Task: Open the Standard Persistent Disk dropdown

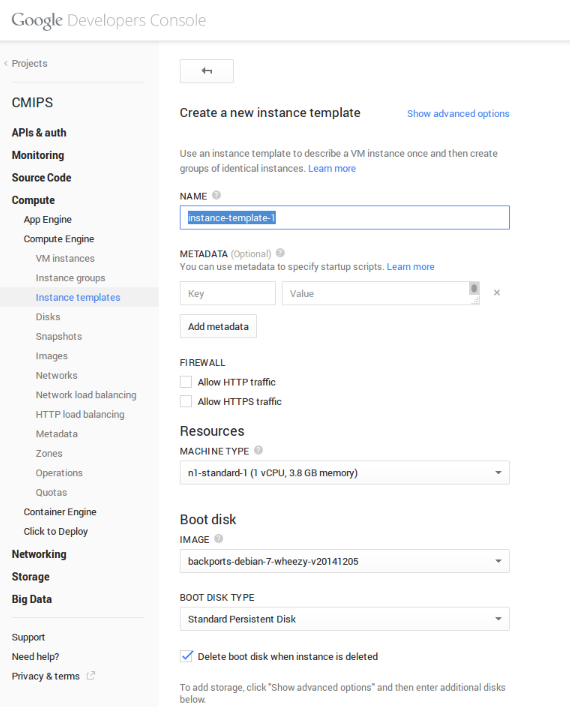Action: (345, 619)
